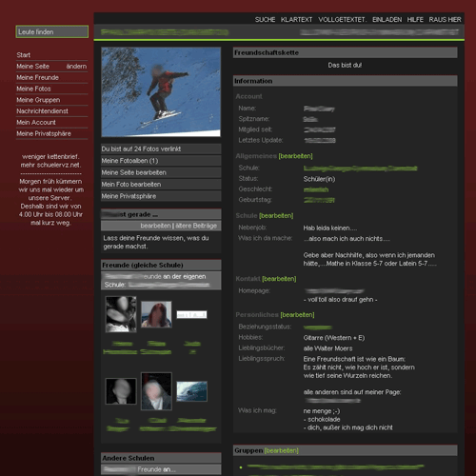Go to Meine Freunde in sidebar
476x476 pixels.
[x=37, y=77]
